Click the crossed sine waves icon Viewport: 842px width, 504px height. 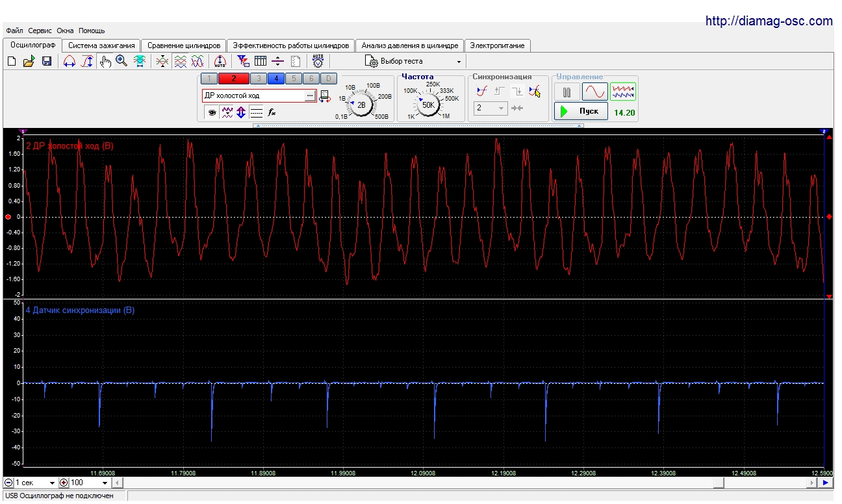(198, 61)
